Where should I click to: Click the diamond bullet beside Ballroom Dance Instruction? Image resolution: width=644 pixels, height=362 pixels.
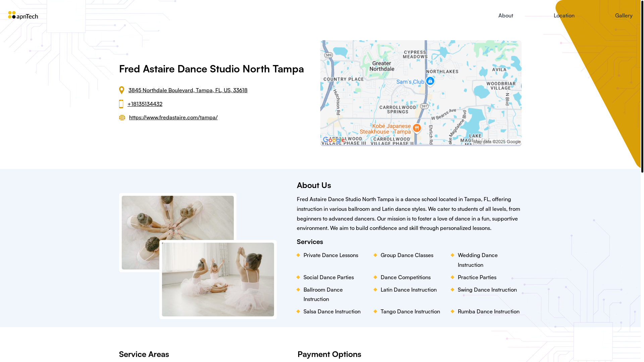[298, 290]
